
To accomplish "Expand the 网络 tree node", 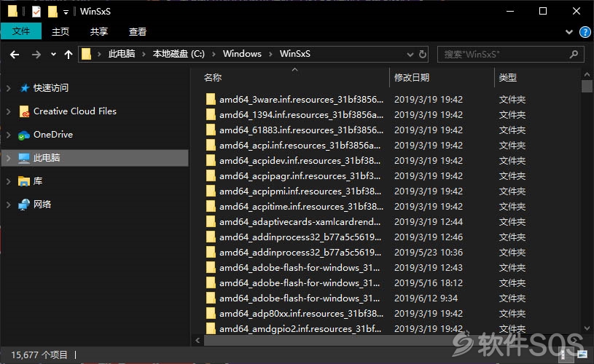I will click(8, 205).
